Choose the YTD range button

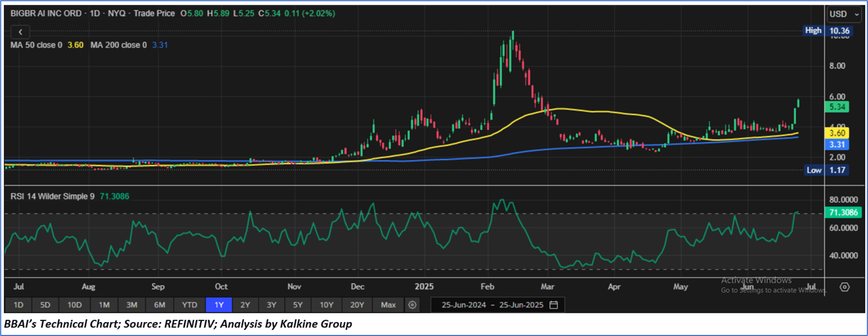coord(189,305)
